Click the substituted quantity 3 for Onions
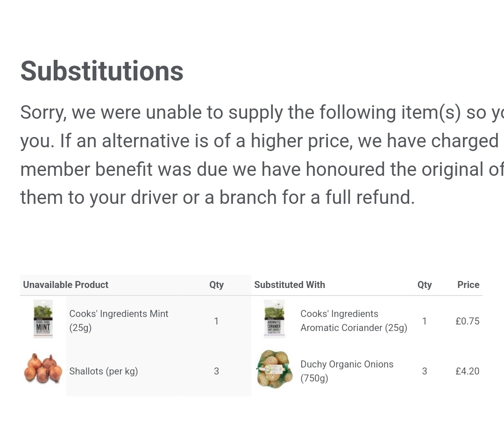The width and height of the screenshot is (504, 432). 424,371
